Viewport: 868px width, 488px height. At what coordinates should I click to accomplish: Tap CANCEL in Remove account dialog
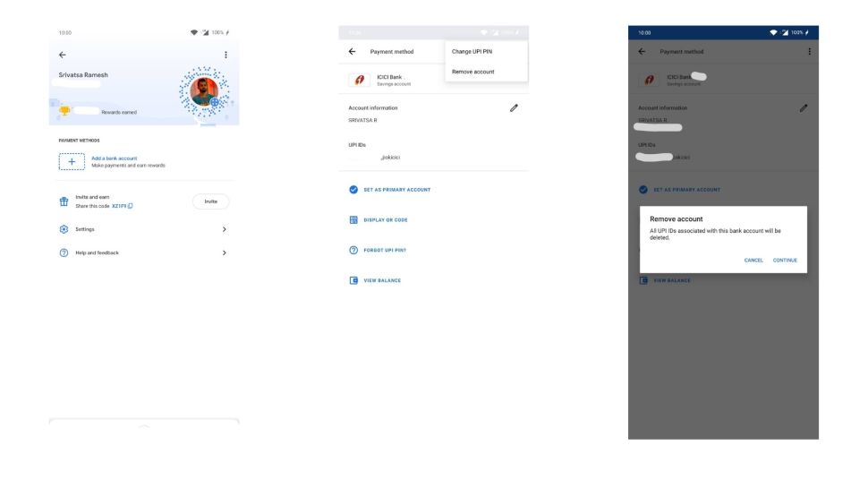point(753,261)
